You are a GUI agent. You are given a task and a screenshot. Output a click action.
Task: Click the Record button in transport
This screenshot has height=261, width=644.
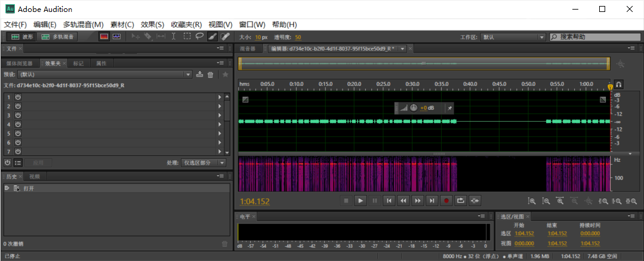pos(446,201)
